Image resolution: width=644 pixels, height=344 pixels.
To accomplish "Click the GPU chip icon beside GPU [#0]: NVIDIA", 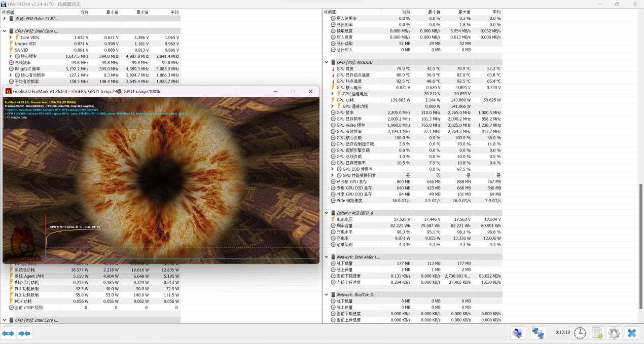I will [333, 62].
